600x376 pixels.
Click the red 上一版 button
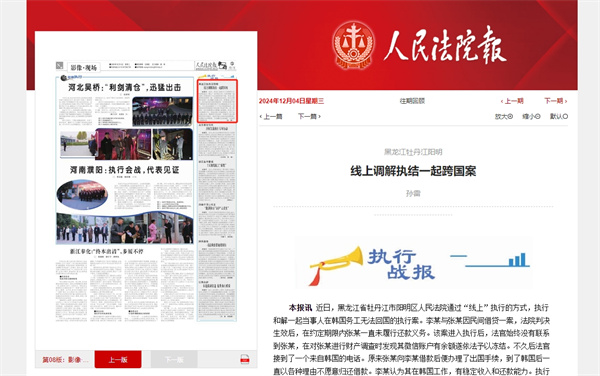coord(118,360)
